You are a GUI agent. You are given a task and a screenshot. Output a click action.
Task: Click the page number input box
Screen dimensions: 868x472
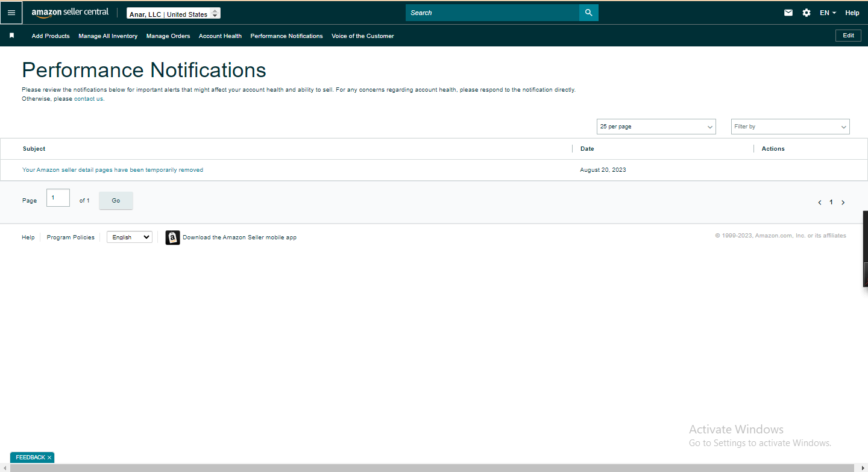[58, 198]
